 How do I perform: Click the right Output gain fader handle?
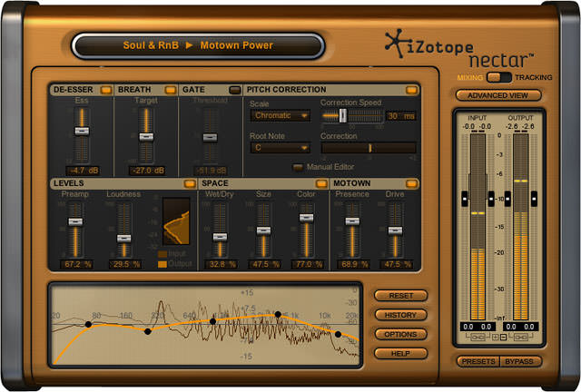(x=534, y=199)
